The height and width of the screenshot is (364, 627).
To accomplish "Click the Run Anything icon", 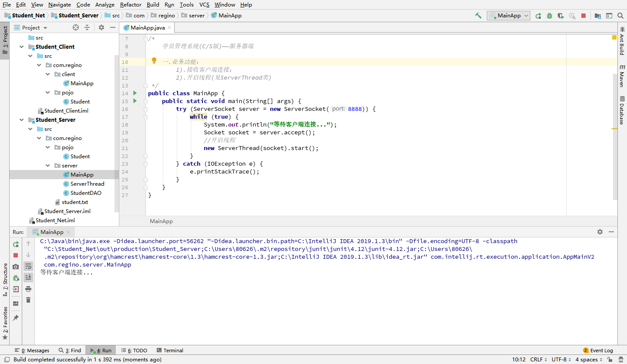I will pyautogui.click(x=609, y=16).
